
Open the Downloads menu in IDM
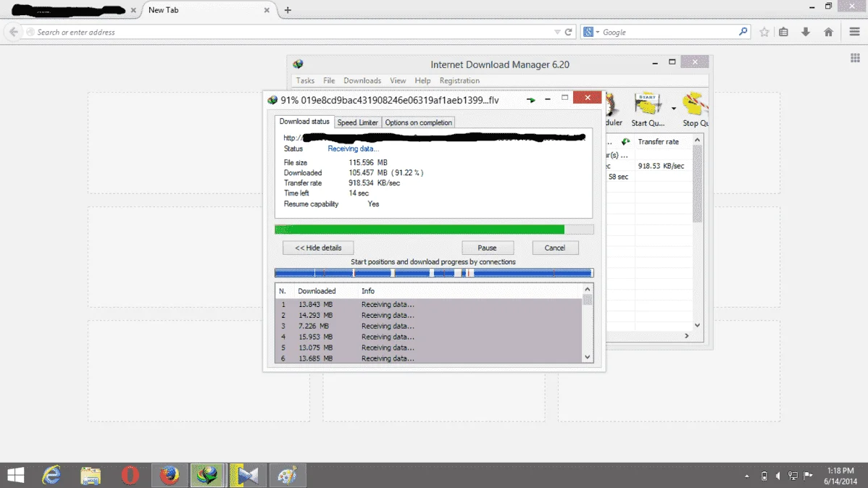(362, 81)
